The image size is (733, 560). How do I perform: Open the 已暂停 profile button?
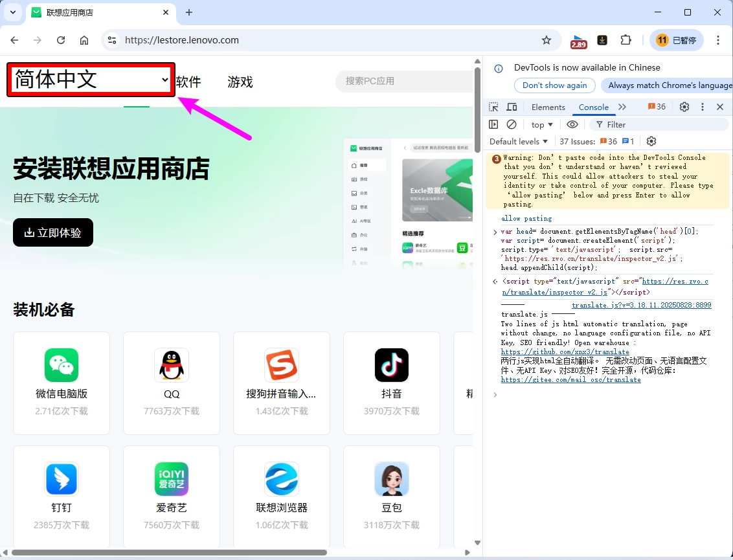click(x=677, y=40)
